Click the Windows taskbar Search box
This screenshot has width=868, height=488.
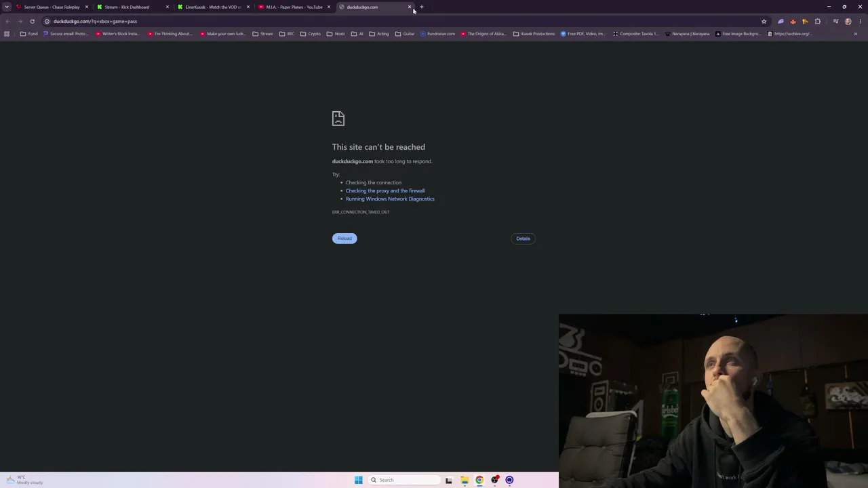click(x=404, y=480)
